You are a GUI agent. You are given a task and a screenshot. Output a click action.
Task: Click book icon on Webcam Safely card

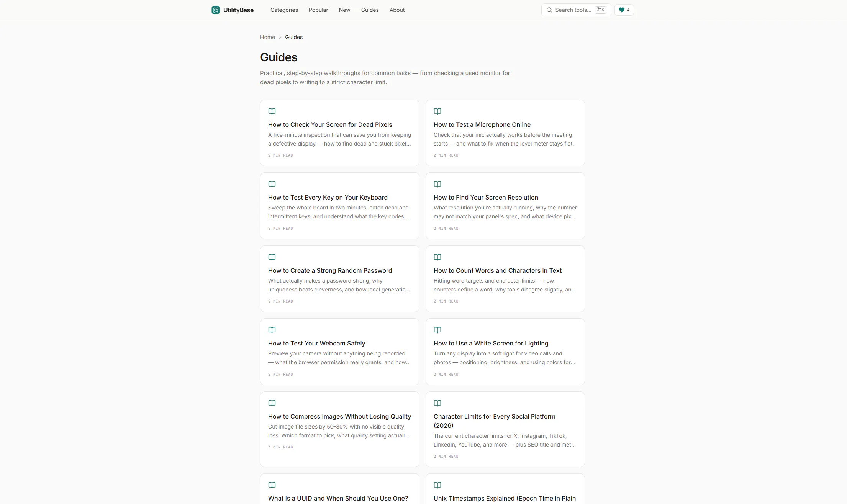click(x=272, y=330)
